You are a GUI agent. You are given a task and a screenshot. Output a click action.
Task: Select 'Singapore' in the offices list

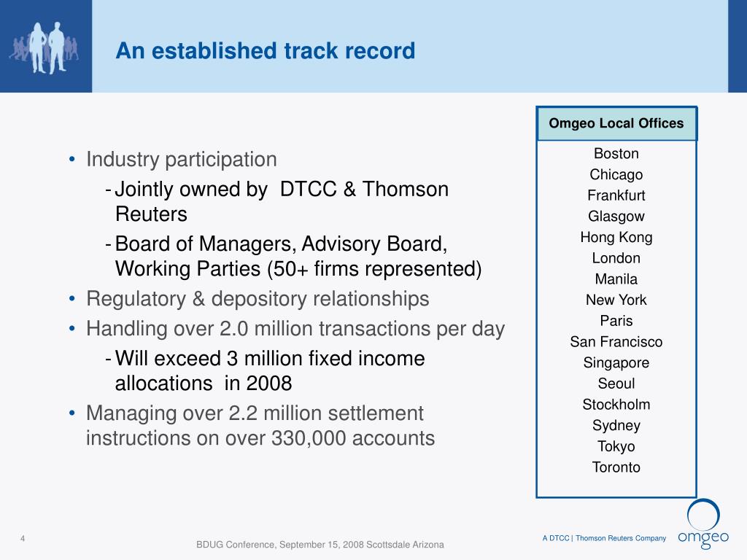tap(616, 363)
